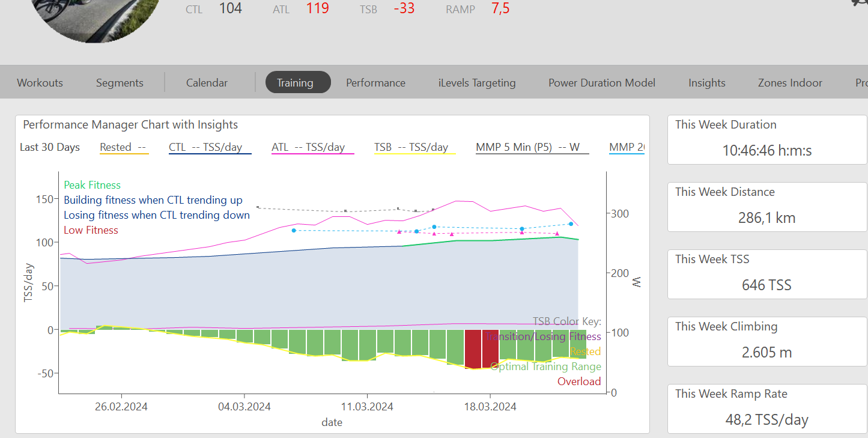Toggle the ATL TSS/day legend entry

[x=312, y=148]
